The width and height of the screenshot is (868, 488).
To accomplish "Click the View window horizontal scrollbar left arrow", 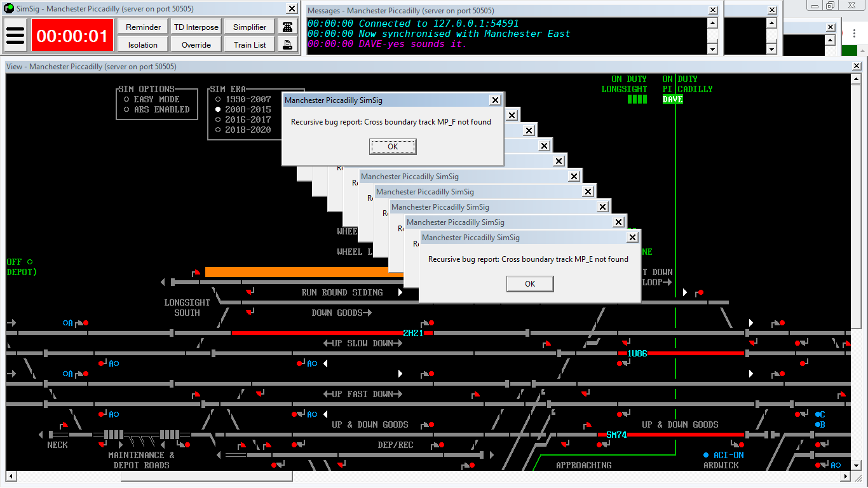I will point(12,476).
